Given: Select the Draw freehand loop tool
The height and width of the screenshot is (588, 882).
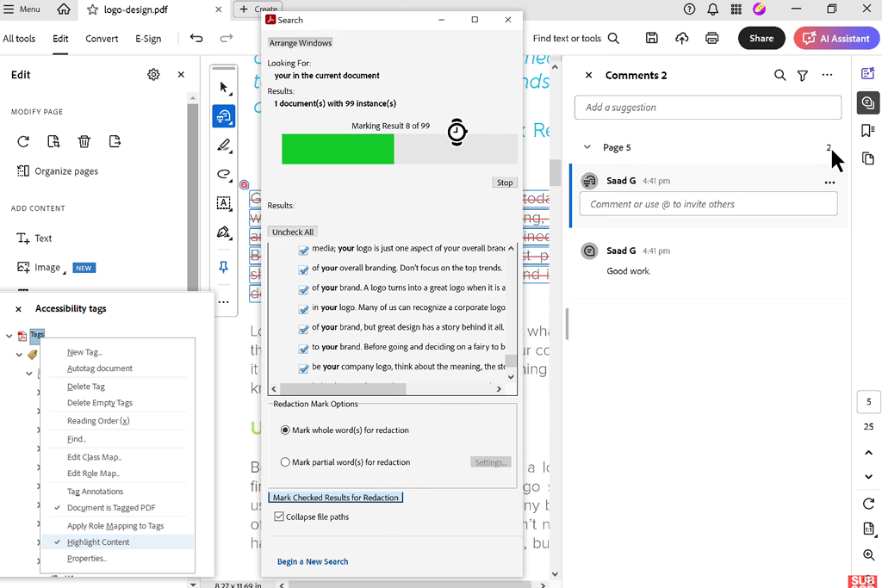Looking at the screenshot, I should coord(224,174).
